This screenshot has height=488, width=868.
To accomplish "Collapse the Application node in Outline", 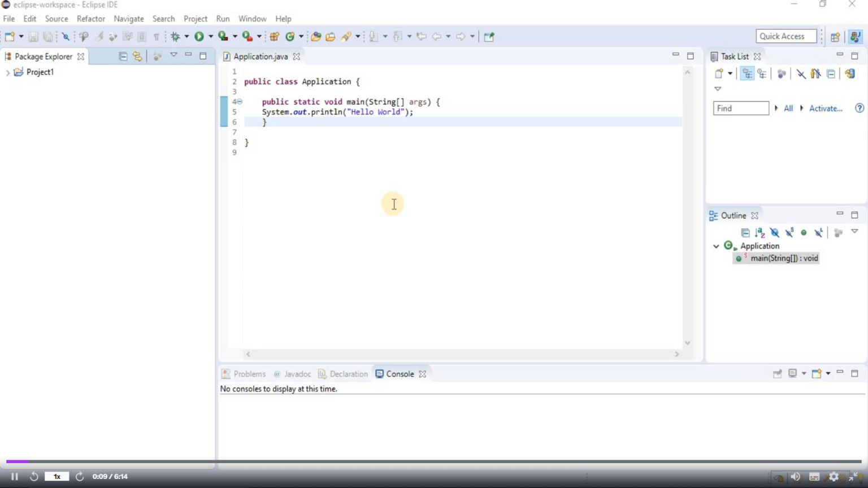I will [x=716, y=246].
